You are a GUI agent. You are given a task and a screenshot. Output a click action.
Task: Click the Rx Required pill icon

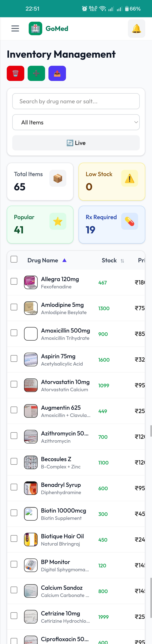[x=129, y=221]
